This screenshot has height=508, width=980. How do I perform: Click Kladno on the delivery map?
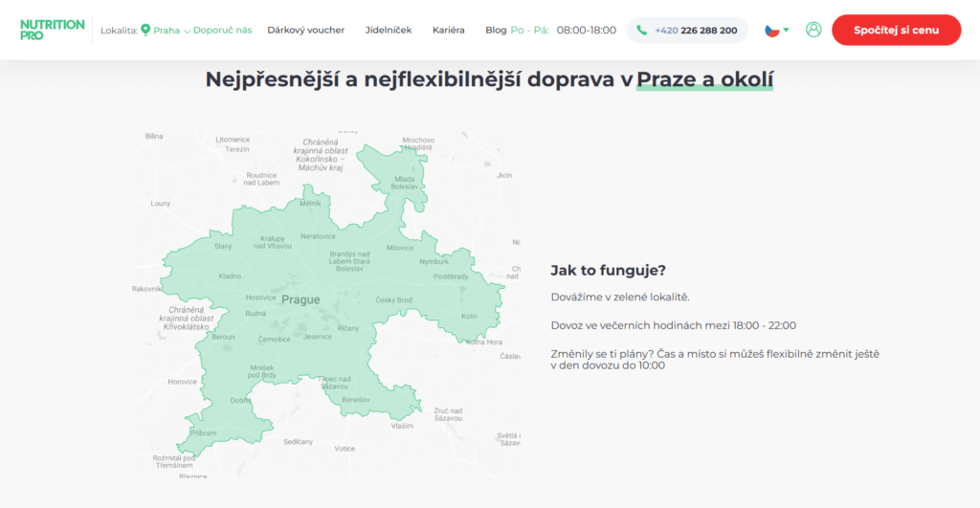[x=230, y=276]
